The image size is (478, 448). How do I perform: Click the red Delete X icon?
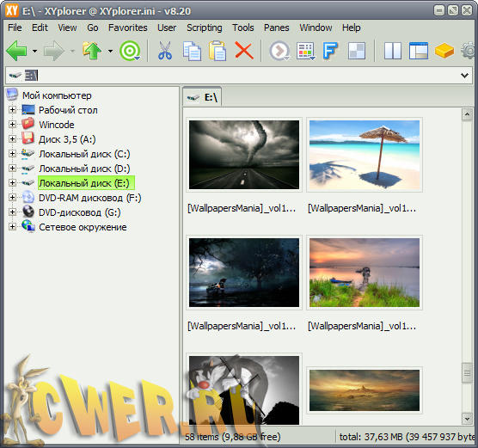[244, 51]
